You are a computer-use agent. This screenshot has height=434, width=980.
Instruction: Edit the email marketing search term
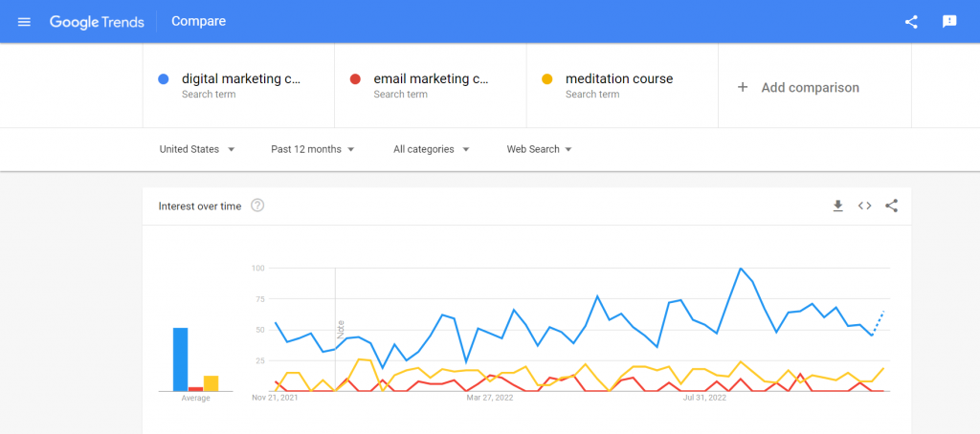coord(432,79)
